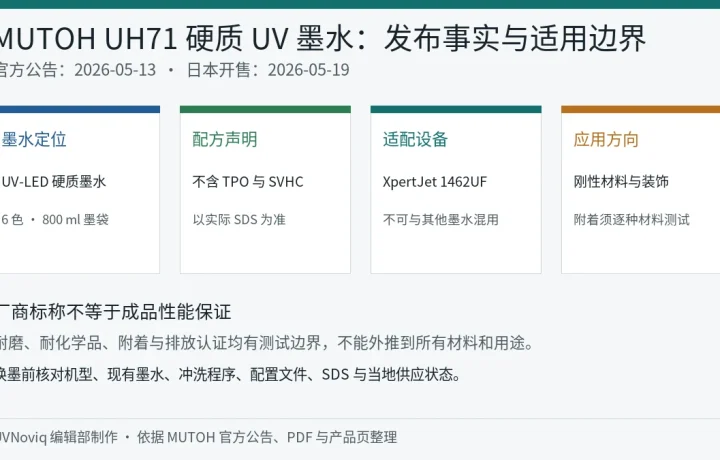The width and height of the screenshot is (720, 460).
Task: Click the 厂商标称不等于成品性能保证 heading
Action: click(115, 312)
